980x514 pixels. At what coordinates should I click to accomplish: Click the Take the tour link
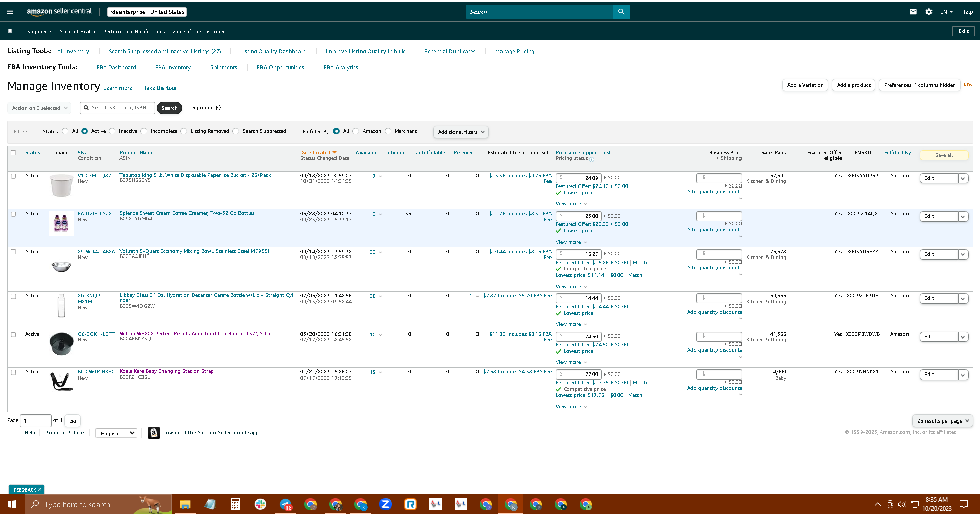click(160, 88)
